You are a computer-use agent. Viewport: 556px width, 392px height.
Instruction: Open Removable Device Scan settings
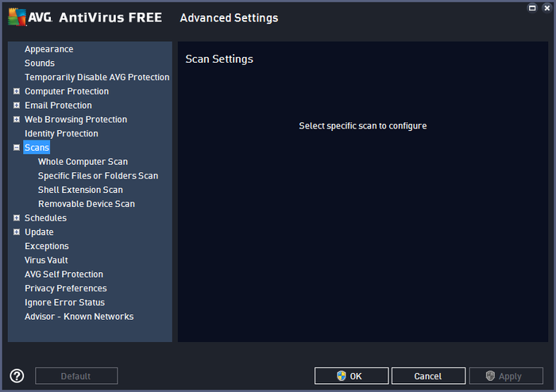tap(87, 204)
